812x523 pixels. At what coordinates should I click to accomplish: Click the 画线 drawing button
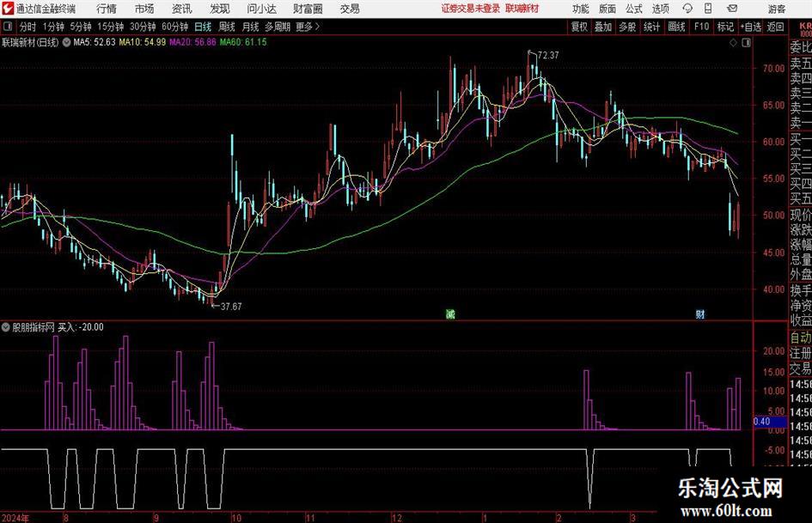click(x=676, y=27)
